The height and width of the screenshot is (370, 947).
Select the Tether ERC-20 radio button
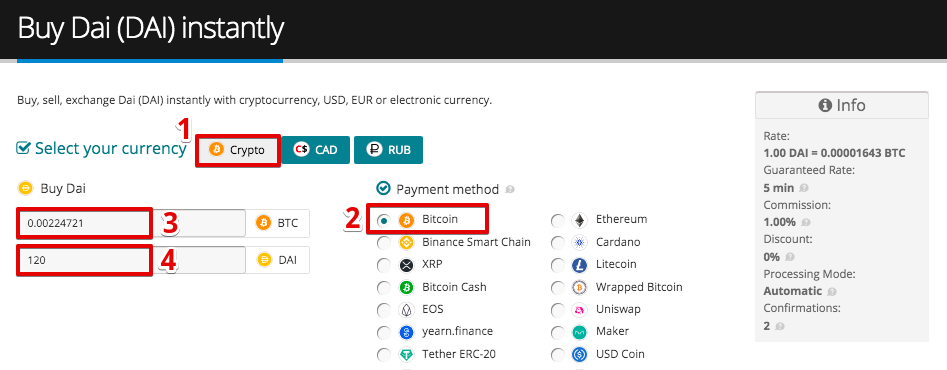coord(384,355)
